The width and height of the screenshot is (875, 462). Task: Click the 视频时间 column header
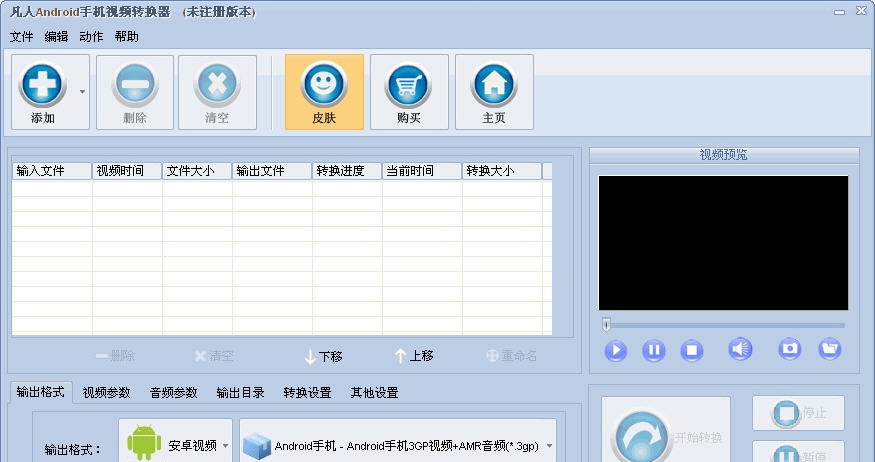pyautogui.click(x=127, y=171)
